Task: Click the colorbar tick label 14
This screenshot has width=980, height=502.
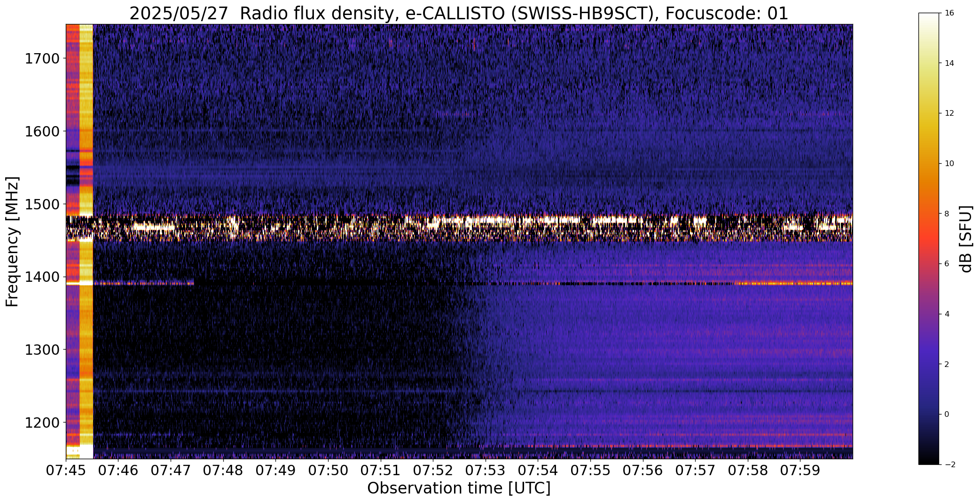Action: [949, 63]
